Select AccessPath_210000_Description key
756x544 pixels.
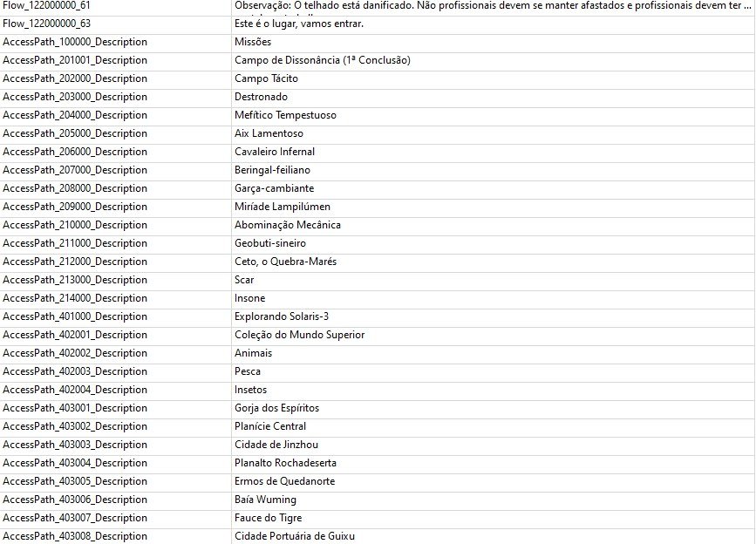(x=115, y=226)
